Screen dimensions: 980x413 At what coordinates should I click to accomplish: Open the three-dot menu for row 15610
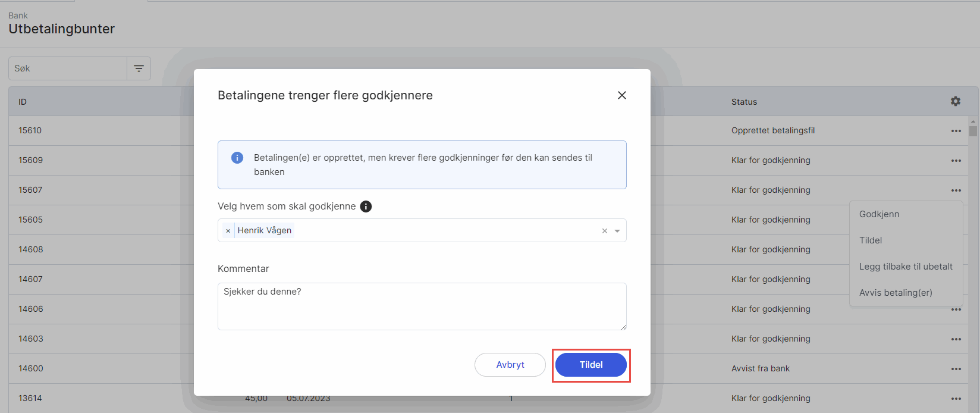pos(956,131)
